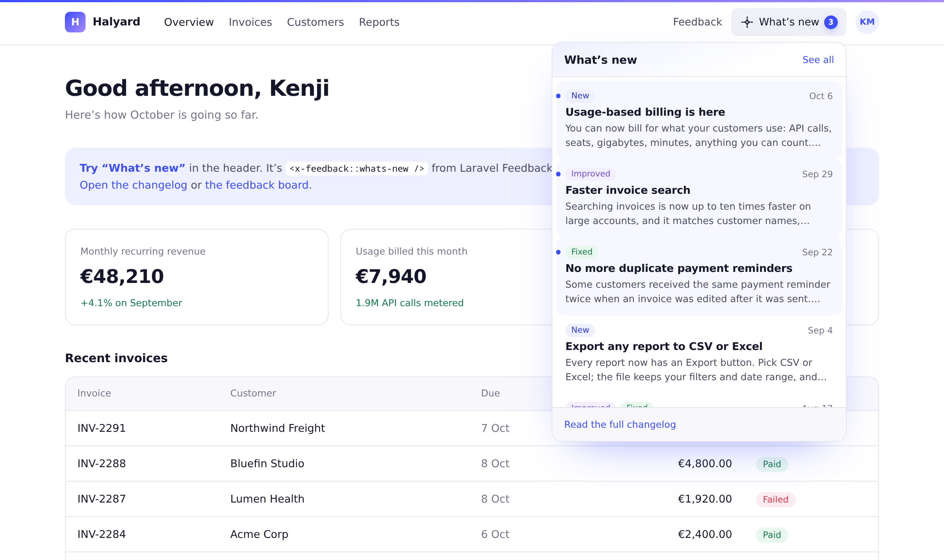Image resolution: width=944 pixels, height=560 pixels.
Task: Click See all in What's new panel
Action: (x=818, y=60)
